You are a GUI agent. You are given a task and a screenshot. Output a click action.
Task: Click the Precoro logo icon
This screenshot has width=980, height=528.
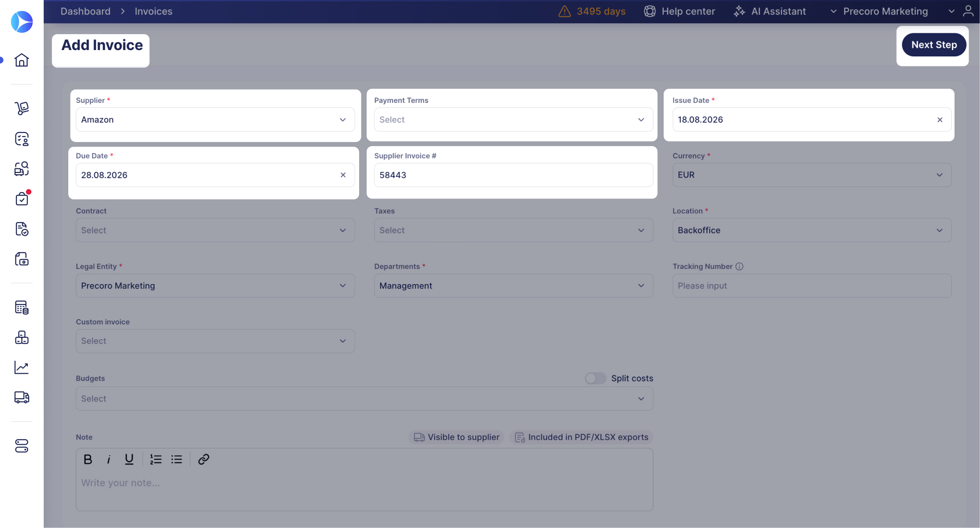[x=22, y=22]
